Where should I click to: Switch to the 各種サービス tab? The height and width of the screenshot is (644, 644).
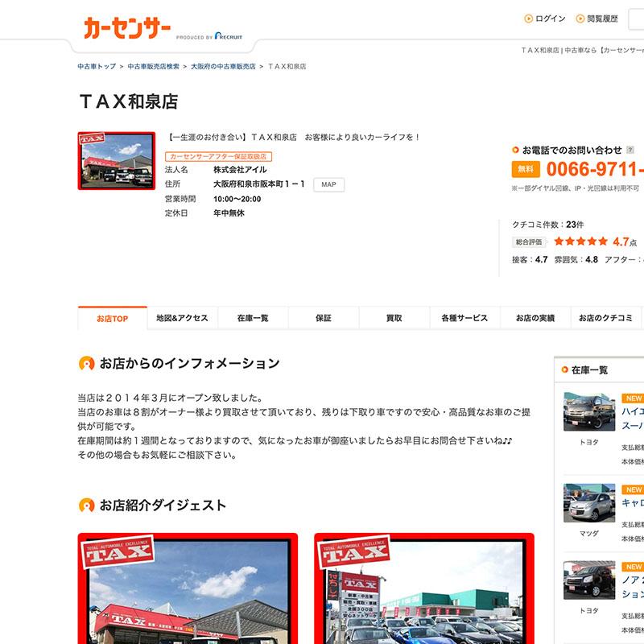click(x=465, y=318)
